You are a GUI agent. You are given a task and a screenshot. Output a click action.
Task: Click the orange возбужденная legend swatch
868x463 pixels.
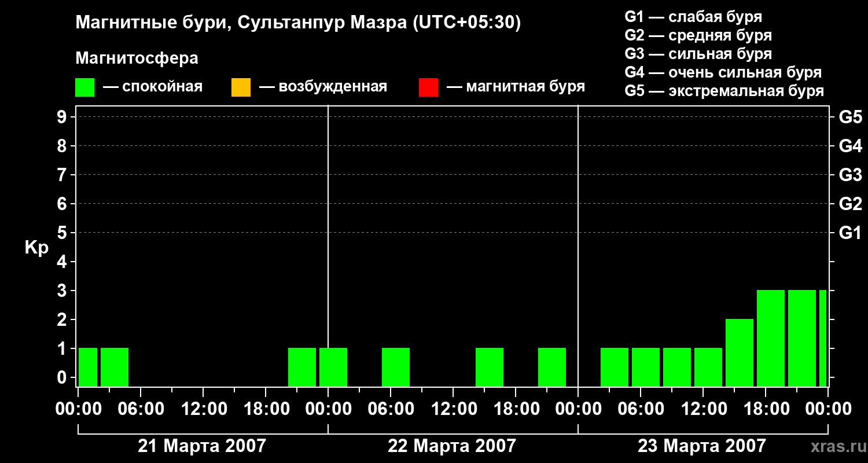[241, 87]
